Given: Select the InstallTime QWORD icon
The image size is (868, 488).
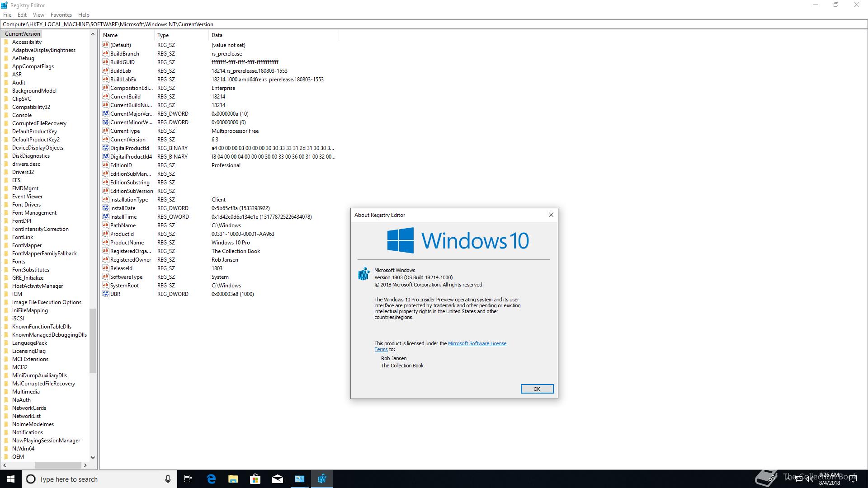Looking at the screenshot, I should click(x=106, y=216).
